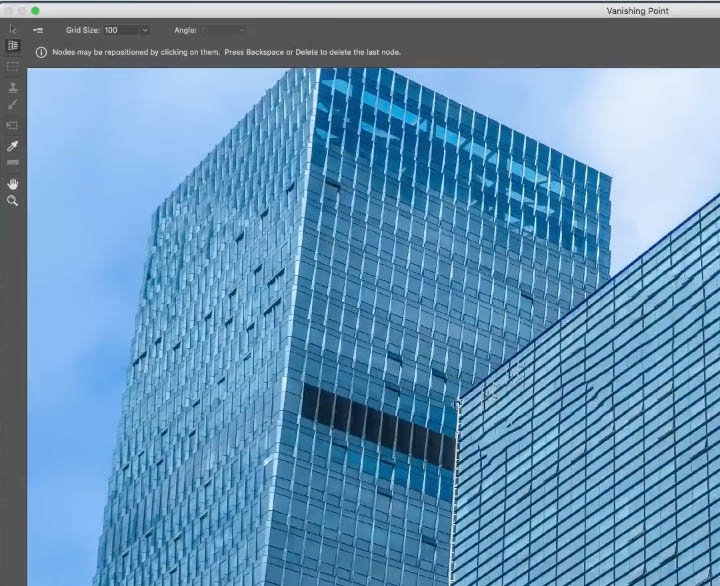The image size is (720, 586).
Task: Click the 'Vanishing Point' window title
Action: tap(637, 11)
